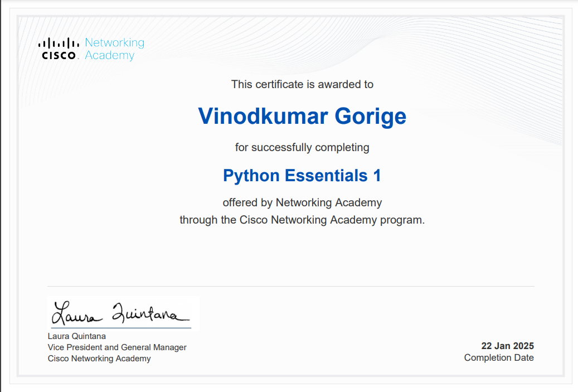Click the printed name Laura Quintana
578x392 pixels.
click(77, 336)
